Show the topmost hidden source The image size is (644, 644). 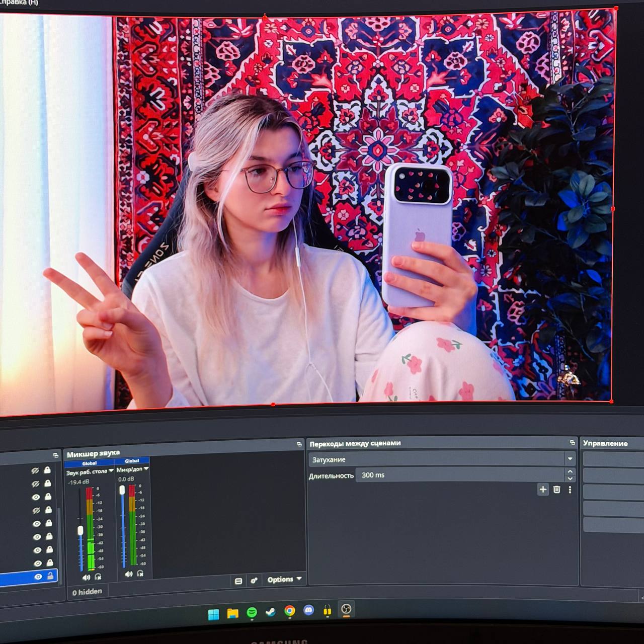coord(35,471)
